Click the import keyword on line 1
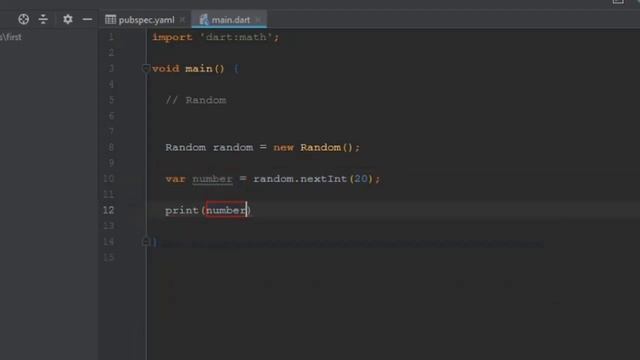 pyautogui.click(x=172, y=37)
